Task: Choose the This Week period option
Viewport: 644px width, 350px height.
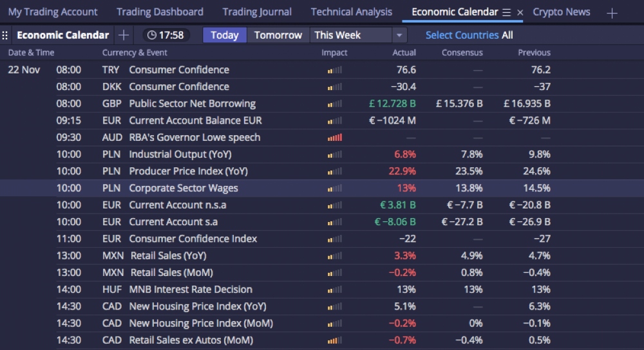Action: point(351,35)
